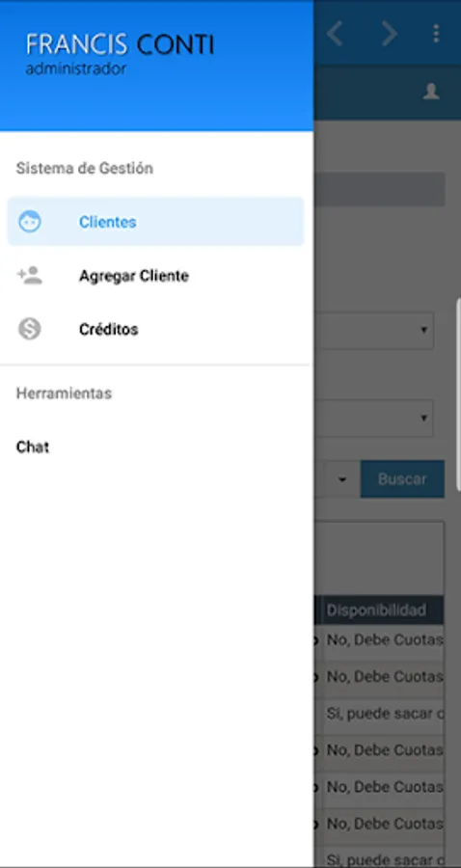This screenshot has height=868, width=461.
Task: Expand the first dropdown arrow behind drawer
Action: click(x=424, y=330)
